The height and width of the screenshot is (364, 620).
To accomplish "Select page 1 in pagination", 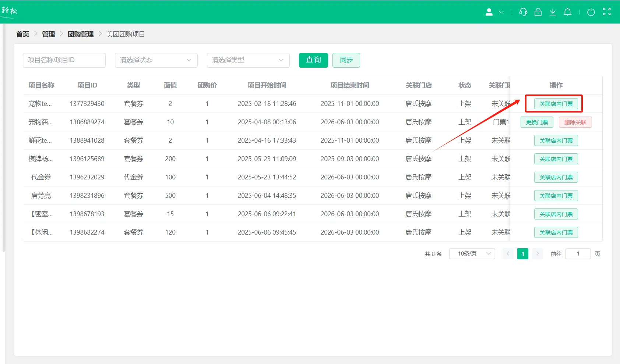I will coord(522,254).
